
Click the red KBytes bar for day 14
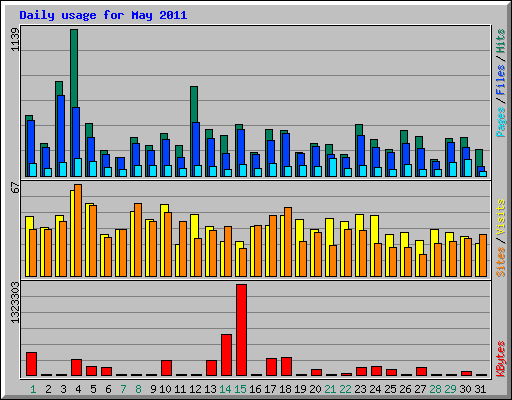[x=226, y=355]
